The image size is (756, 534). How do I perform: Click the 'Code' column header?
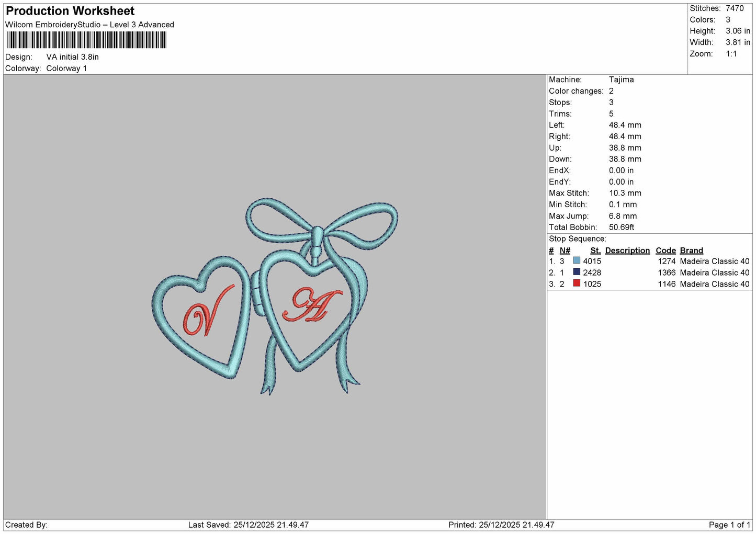pyautogui.click(x=665, y=251)
